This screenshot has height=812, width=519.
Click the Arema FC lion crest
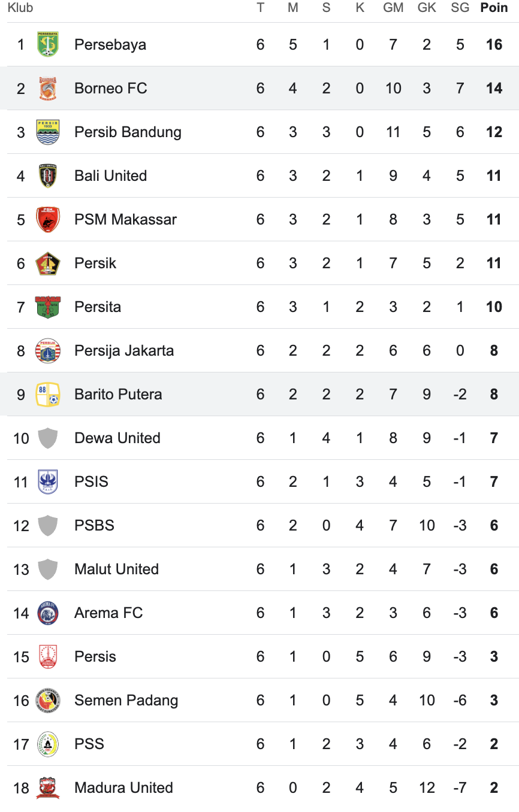[x=48, y=613]
